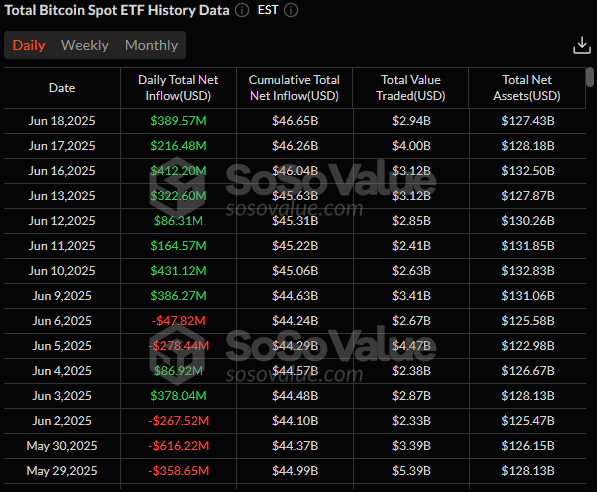
Task: Switch to the Weekly tab
Action: [x=85, y=45]
